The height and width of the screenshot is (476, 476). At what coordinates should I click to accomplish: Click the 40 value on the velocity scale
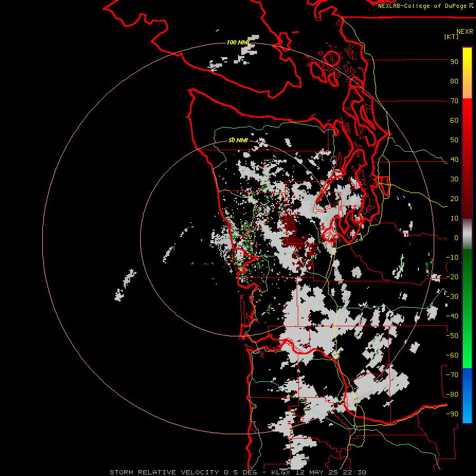(454, 160)
